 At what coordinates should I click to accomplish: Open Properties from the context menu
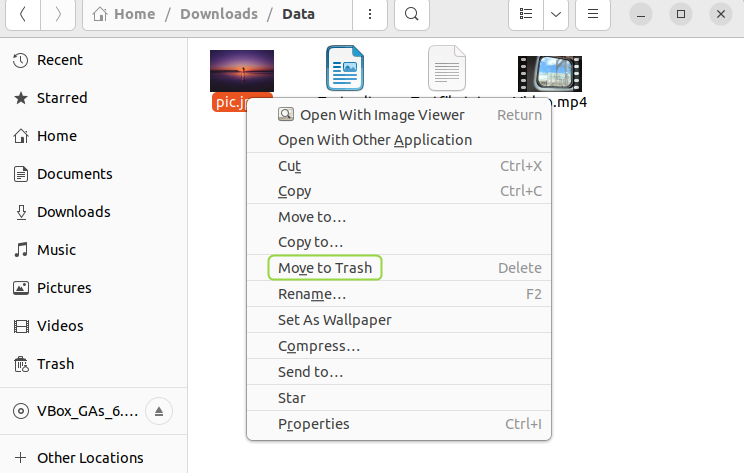(313, 424)
